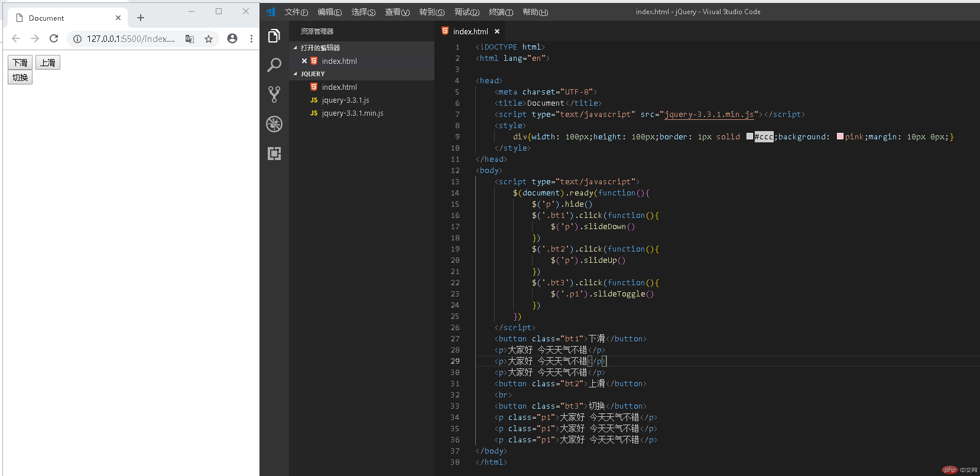Place cursor on slideDown() on line 17
The width and height of the screenshot is (980, 476).
click(x=609, y=227)
